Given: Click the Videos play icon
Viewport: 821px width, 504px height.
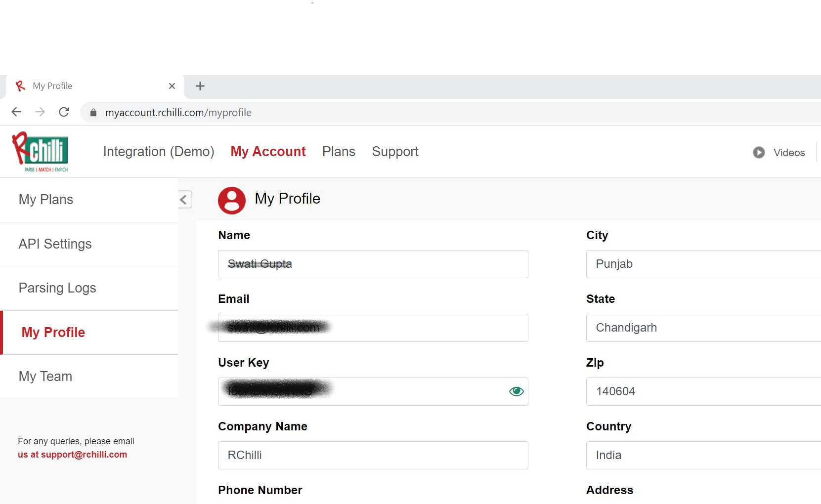Looking at the screenshot, I should [759, 153].
